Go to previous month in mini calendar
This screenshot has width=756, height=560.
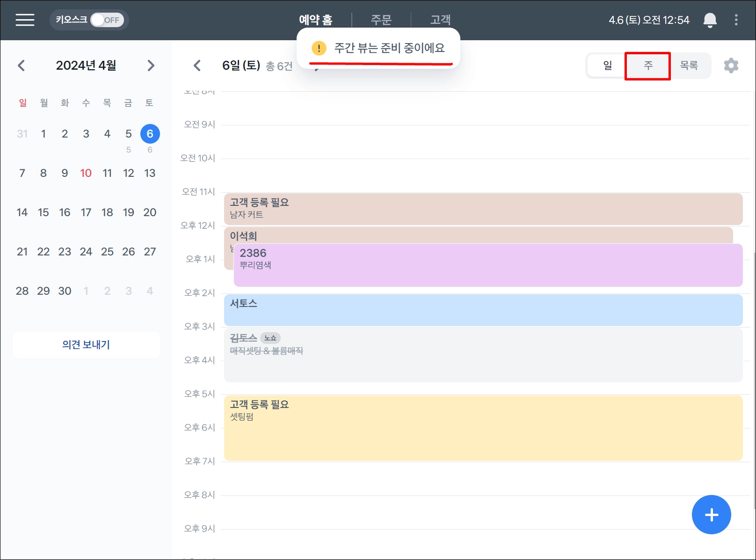pos(21,65)
